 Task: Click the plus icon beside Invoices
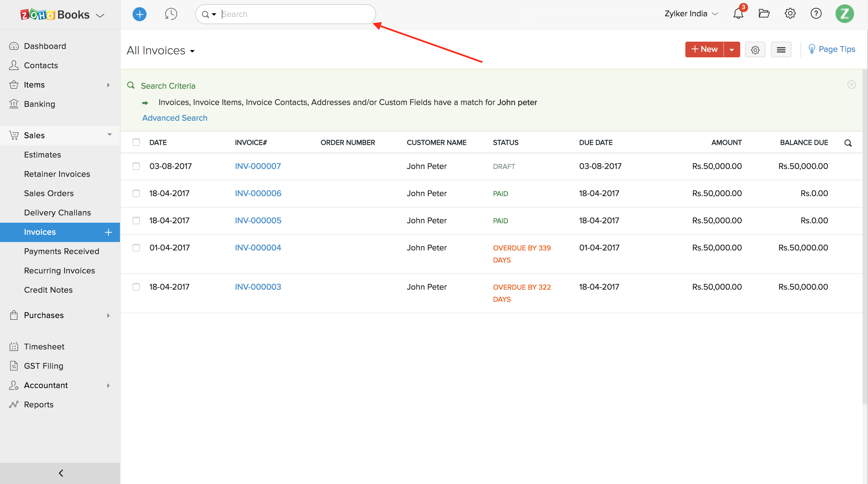pos(108,232)
